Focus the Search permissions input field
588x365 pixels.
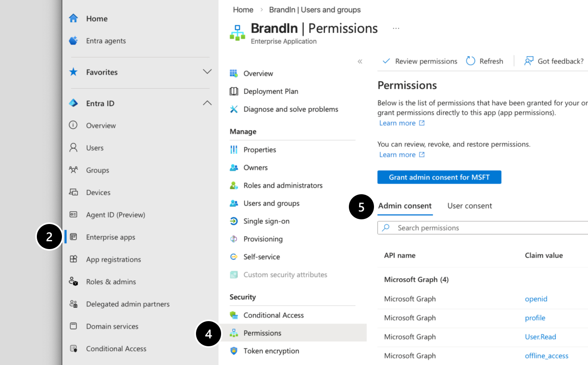483,228
